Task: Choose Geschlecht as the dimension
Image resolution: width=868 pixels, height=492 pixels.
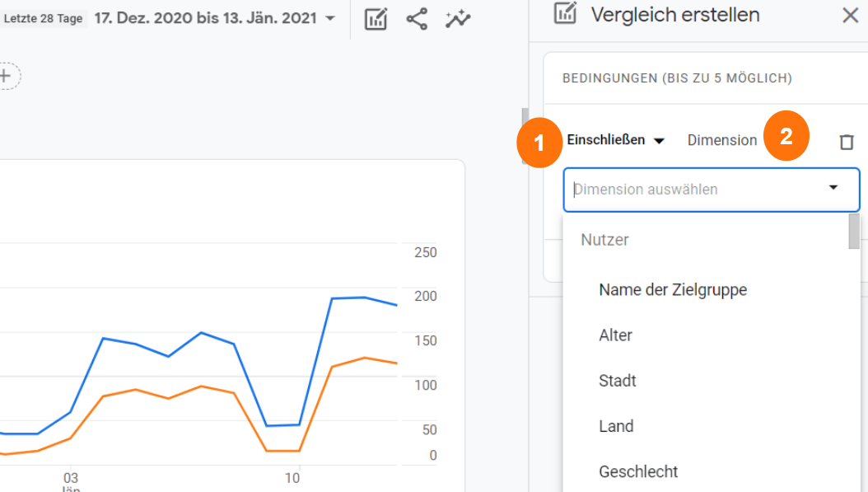Action: click(x=637, y=471)
